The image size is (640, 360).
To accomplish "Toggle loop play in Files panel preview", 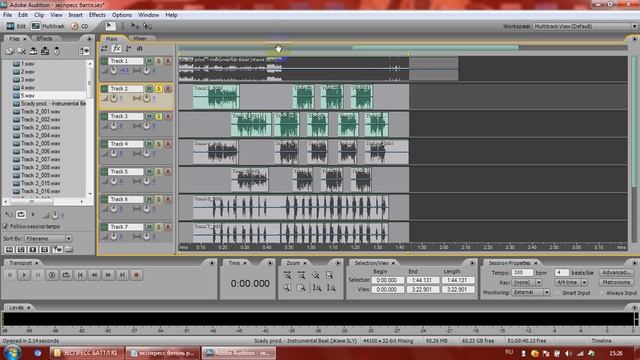I will click(21, 215).
